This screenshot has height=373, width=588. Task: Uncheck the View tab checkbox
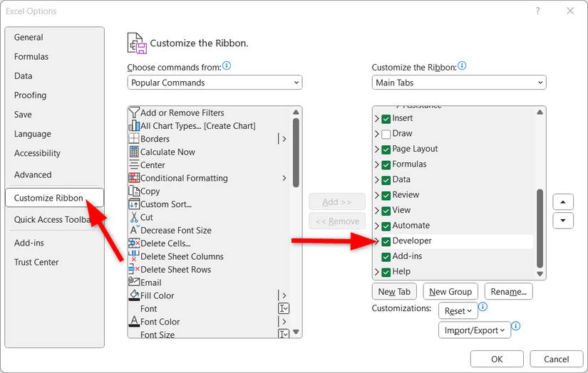(x=386, y=211)
